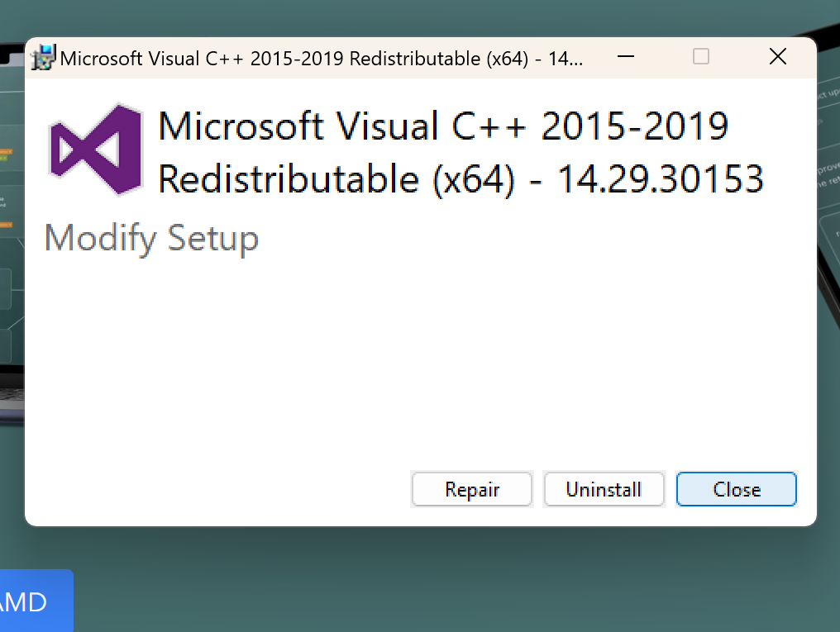Click the window title bar text

pos(322,59)
